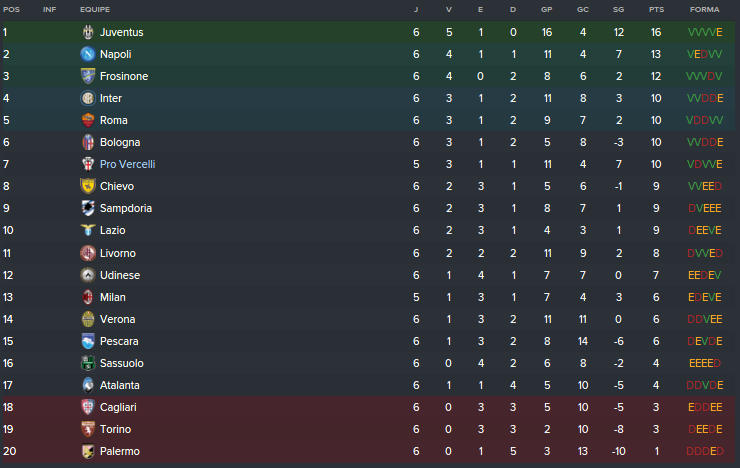This screenshot has height=468, width=740.
Task: Click the Roma club badge icon
Action: pyautogui.click(x=87, y=120)
